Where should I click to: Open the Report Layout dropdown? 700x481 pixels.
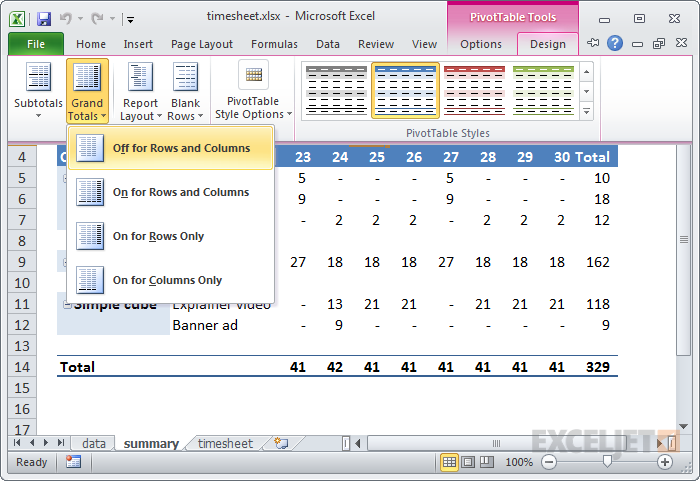[x=140, y=91]
